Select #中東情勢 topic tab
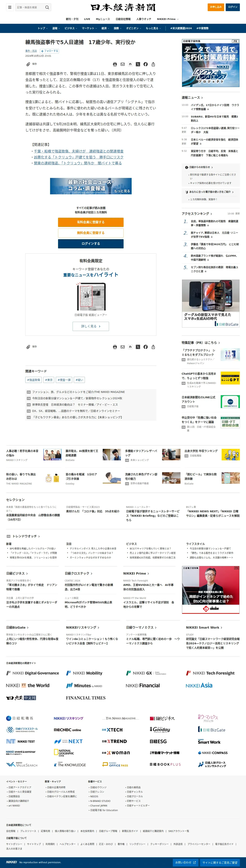 [202, 28]
